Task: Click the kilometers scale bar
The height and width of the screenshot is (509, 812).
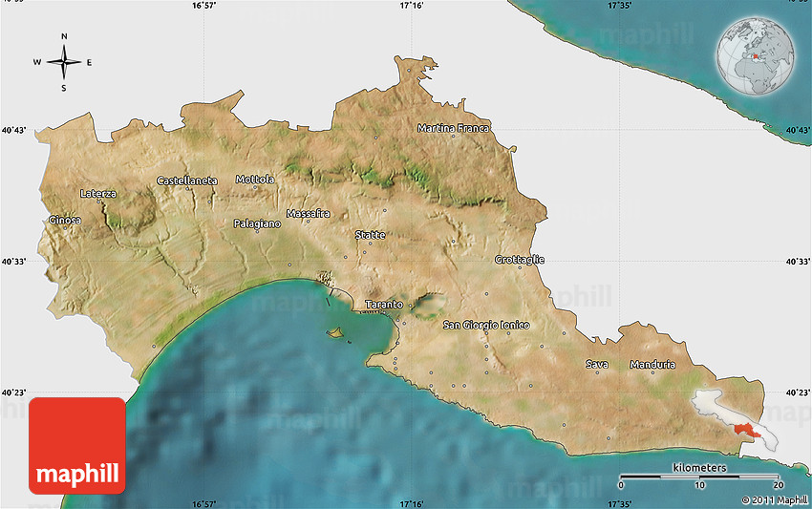Action: (x=698, y=476)
